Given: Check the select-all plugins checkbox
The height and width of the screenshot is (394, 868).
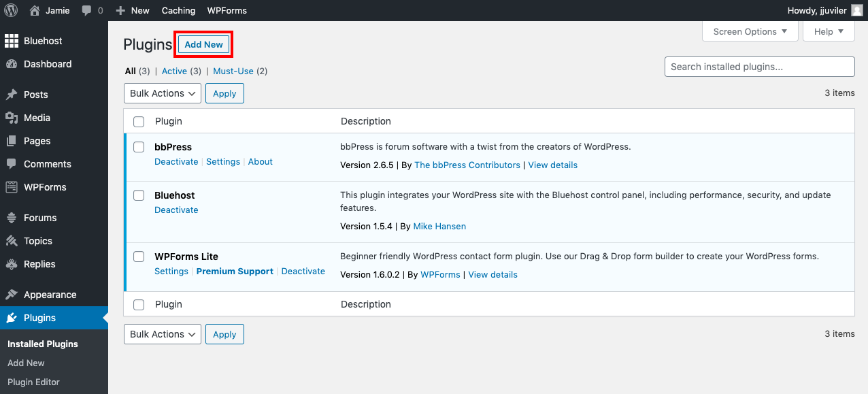Looking at the screenshot, I should pos(139,121).
